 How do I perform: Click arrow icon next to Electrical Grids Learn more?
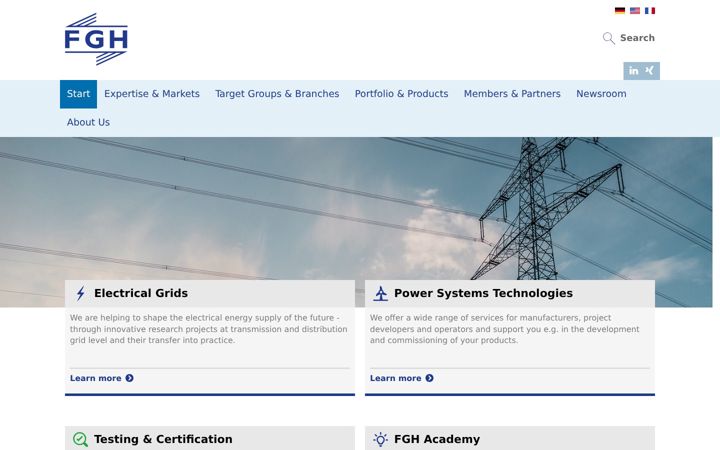(x=129, y=378)
